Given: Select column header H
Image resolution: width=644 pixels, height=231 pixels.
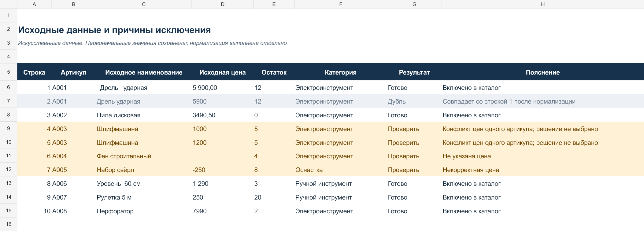Looking at the screenshot, I should click(543, 4).
